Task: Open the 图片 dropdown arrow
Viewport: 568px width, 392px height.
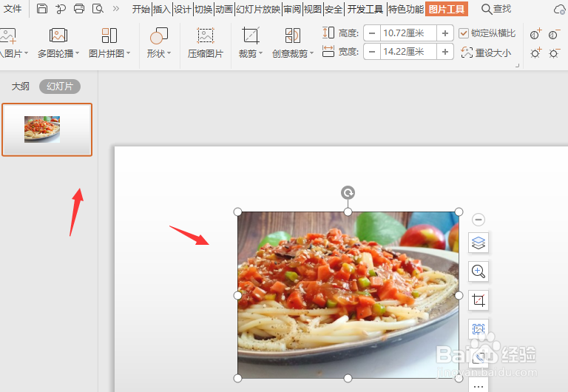Action: click(x=26, y=53)
